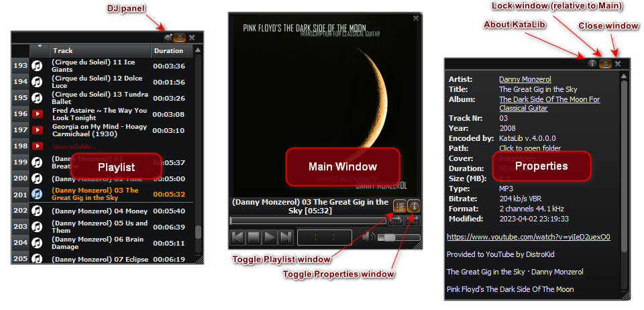The image size is (644, 310).
Task: Select Fred Astaire The Way You Look Tonight
Action: (99, 114)
